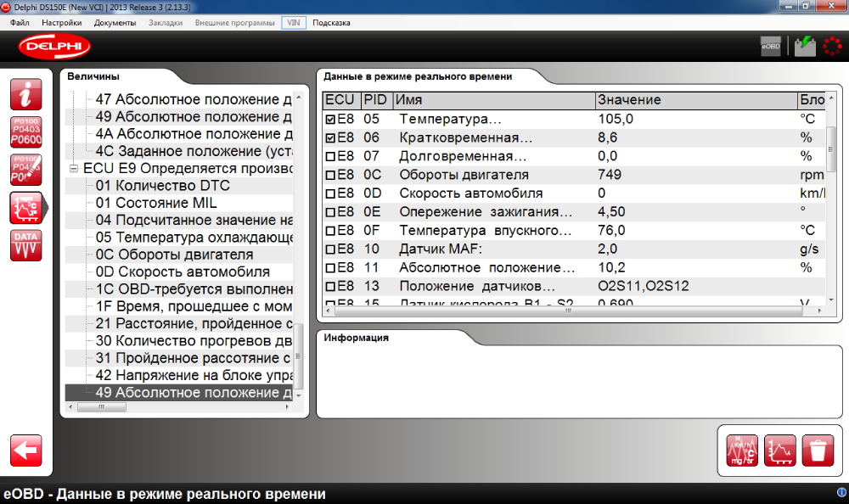Sort by the Значение column header
The height and width of the screenshot is (504, 849).
pyautogui.click(x=696, y=100)
